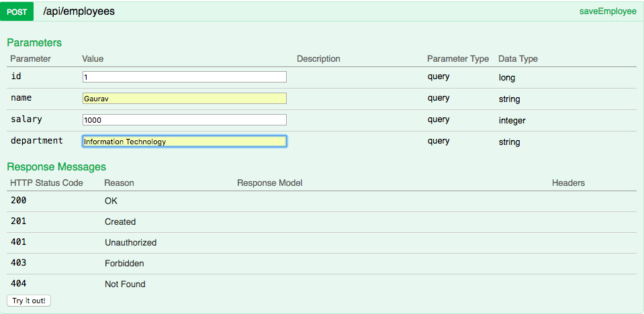The image size is (644, 314).
Task: Focus the id value input field
Action: (185, 76)
